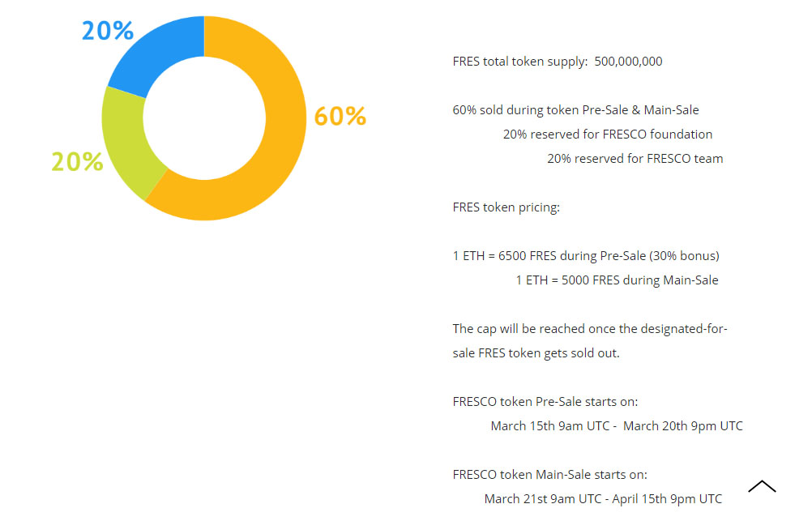
Task: Click 20% reserved for FRESCO foundation
Action: 608,135
